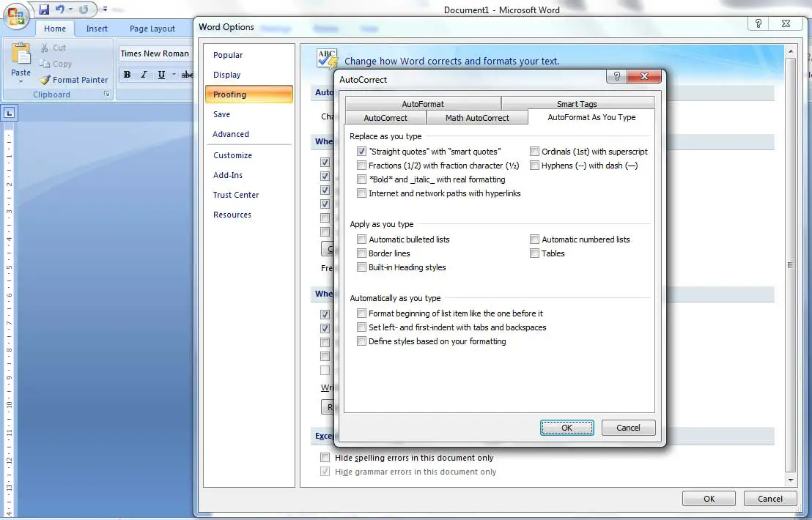Click the Redo icon in Quick Access toolbar
This screenshot has height=520, width=812.
tap(84, 10)
